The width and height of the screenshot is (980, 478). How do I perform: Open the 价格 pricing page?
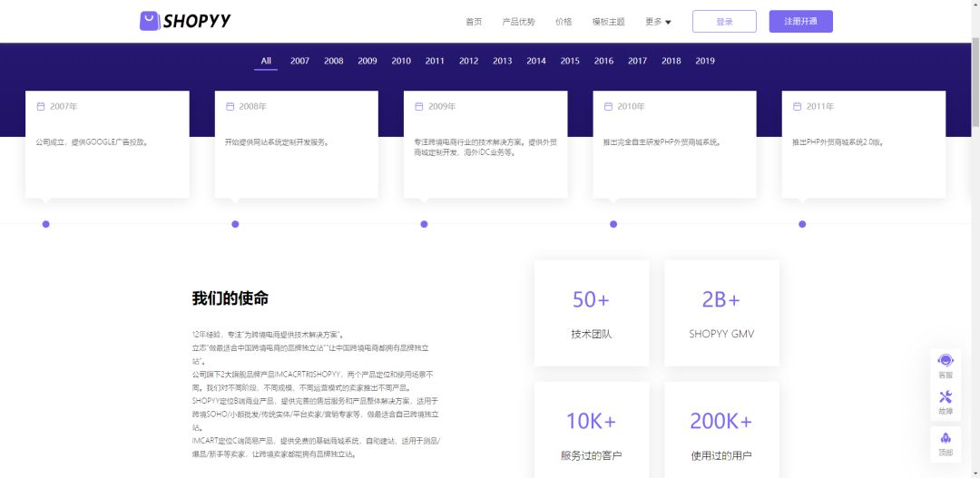coord(563,22)
